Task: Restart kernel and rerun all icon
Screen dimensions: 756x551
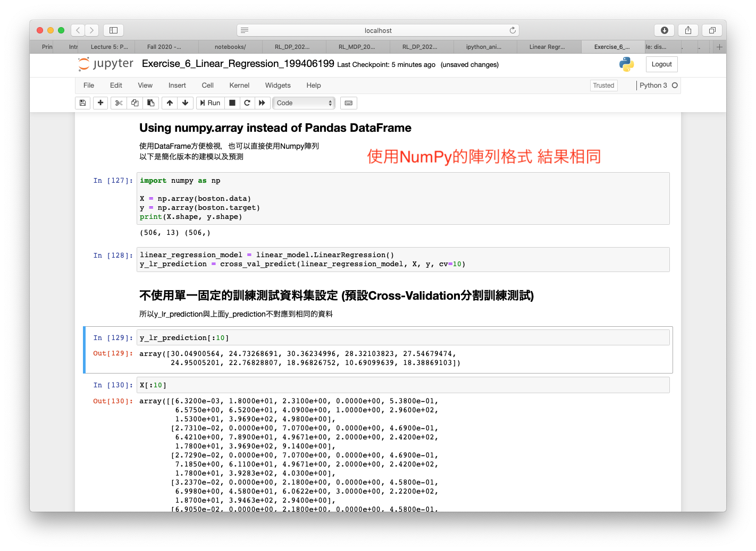Action: [262, 103]
